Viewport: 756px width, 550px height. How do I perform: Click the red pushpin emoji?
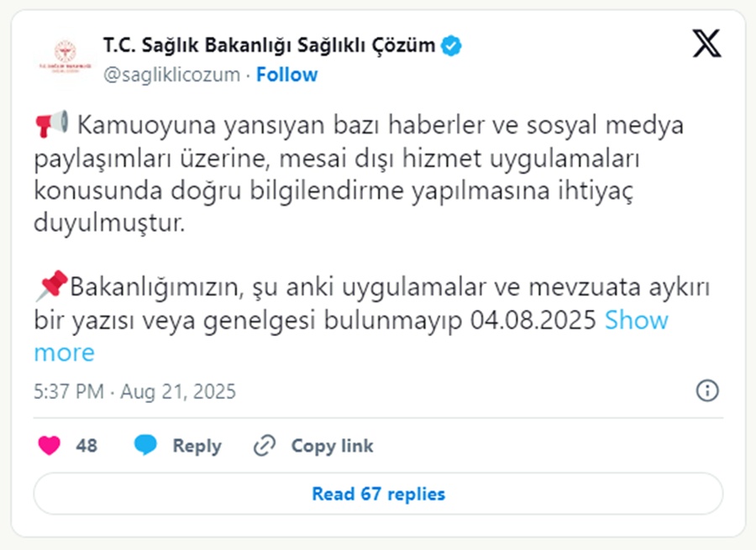pyautogui.click(x=51, y=285)
